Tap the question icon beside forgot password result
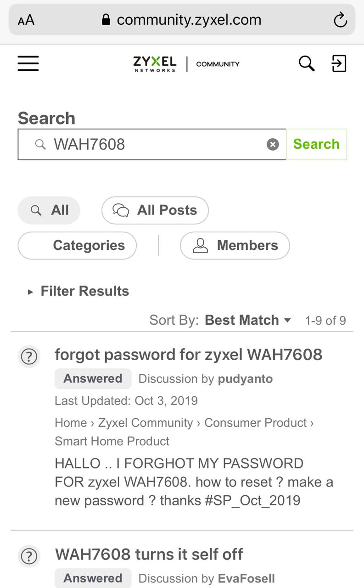This screenshot has width=364, height=588. [x=29, y=356]
